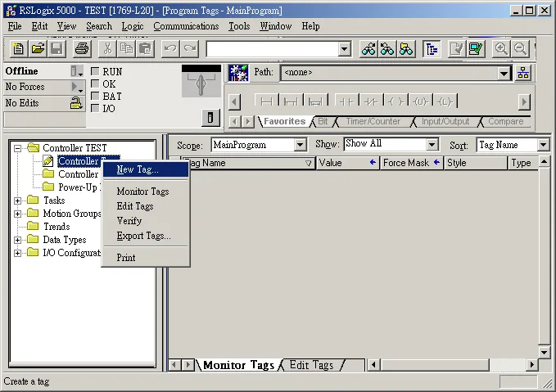This screenshot has height=392, width=556.
Task: Click the first binoculars Find icon
Action: 368,48
